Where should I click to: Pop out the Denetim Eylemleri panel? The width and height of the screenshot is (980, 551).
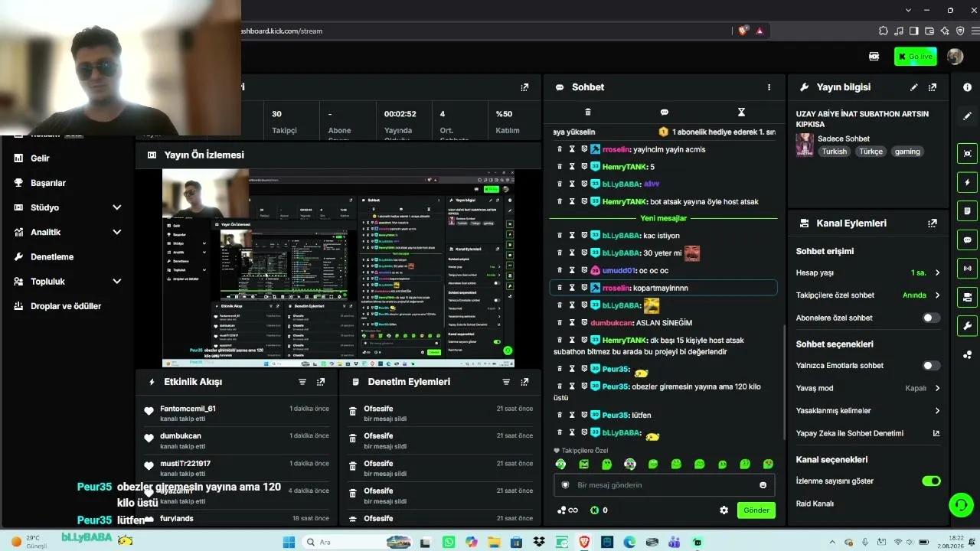point(524,382)
